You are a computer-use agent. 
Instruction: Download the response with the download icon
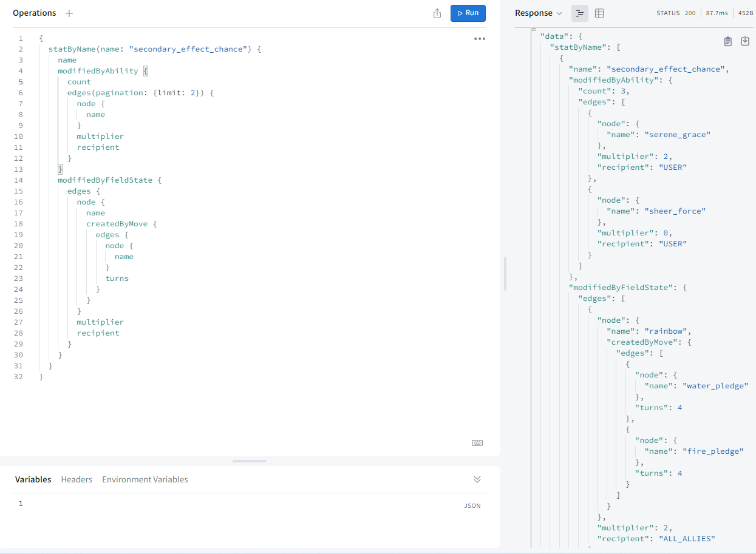pyautogui.click(x=745, y=41)
